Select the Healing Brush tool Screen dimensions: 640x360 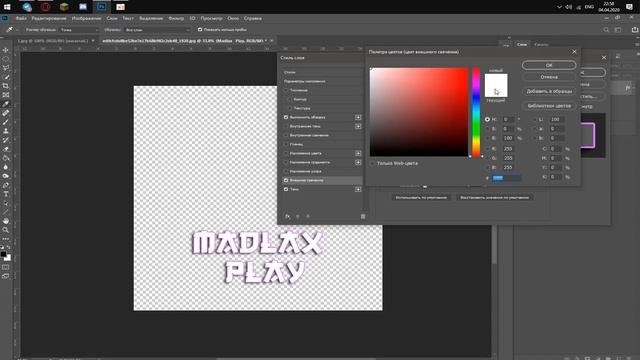(6, 113)
